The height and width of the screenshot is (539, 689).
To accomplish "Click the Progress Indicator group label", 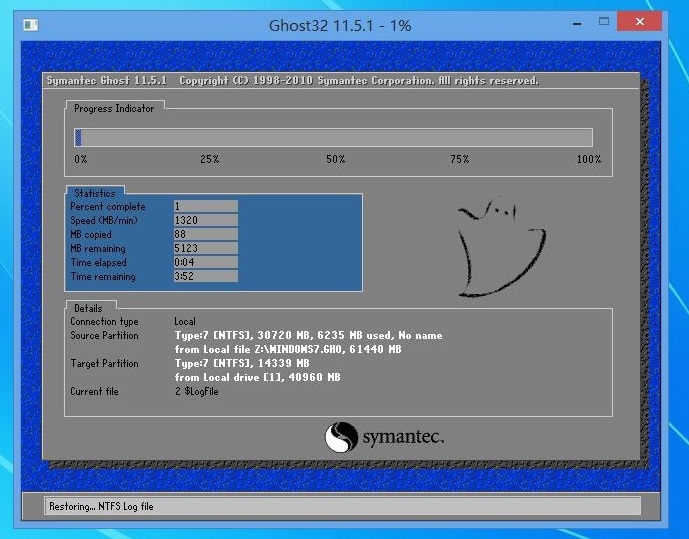I will point(114,108).
